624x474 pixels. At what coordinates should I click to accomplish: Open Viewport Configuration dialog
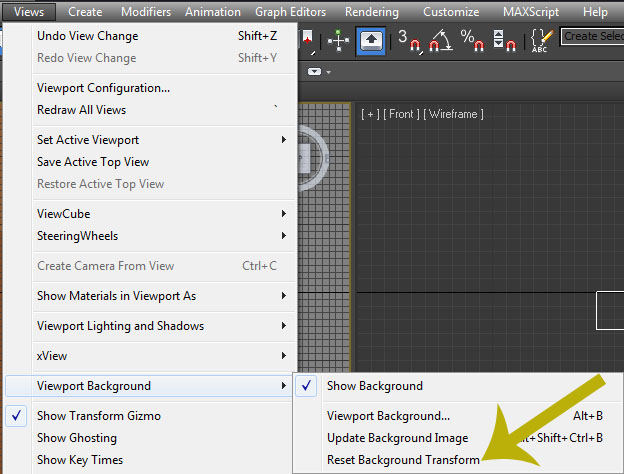tap(151, 88)
